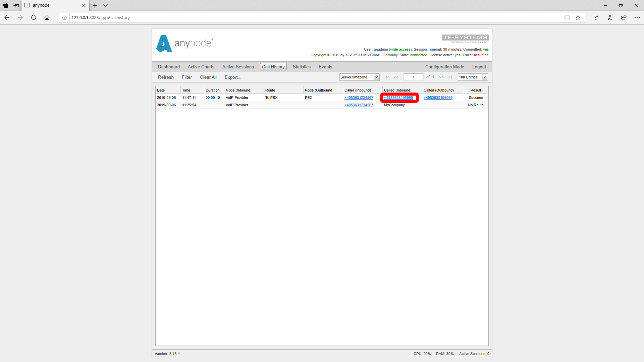Viewport: 644px width, 362px height.
Task: Refresh the call history list
Action: tap(166, 77)
